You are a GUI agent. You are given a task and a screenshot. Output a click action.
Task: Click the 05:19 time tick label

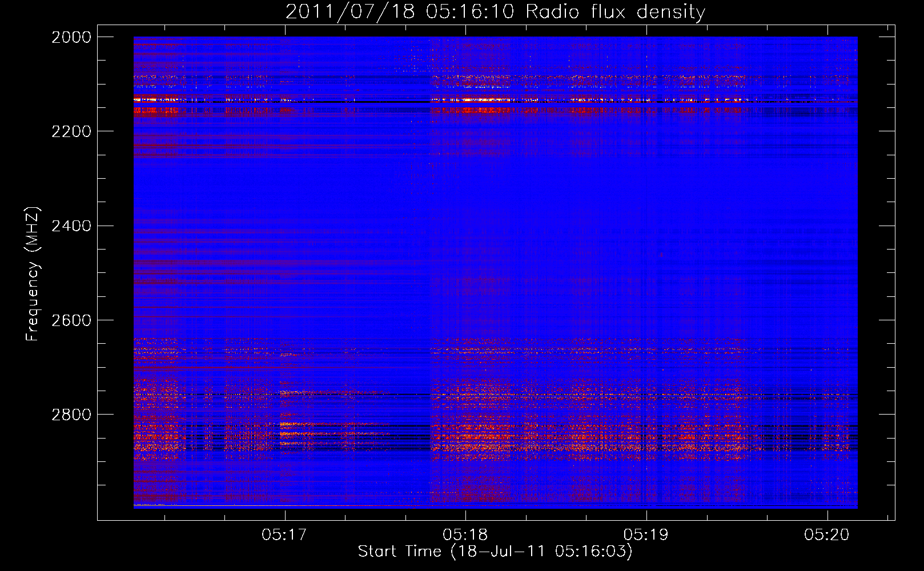(646, 534)
